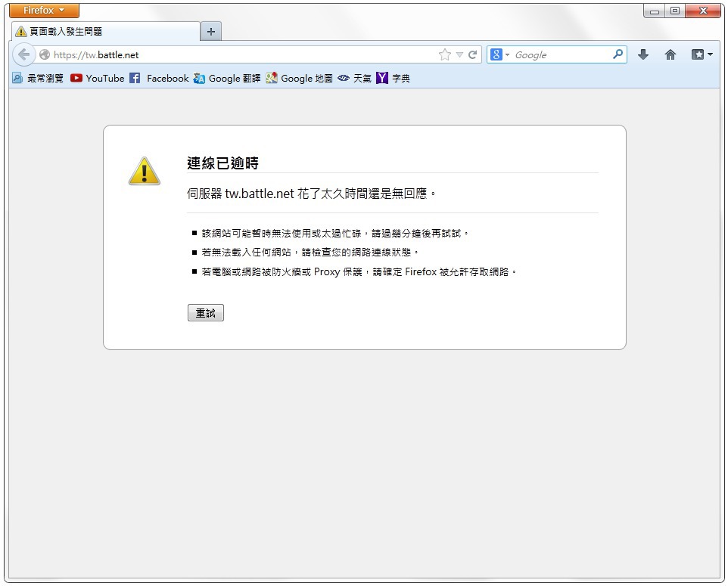Maximize the Firefox window
The image size is (728, 586).
pyautogui.click(x=675, y=11)
